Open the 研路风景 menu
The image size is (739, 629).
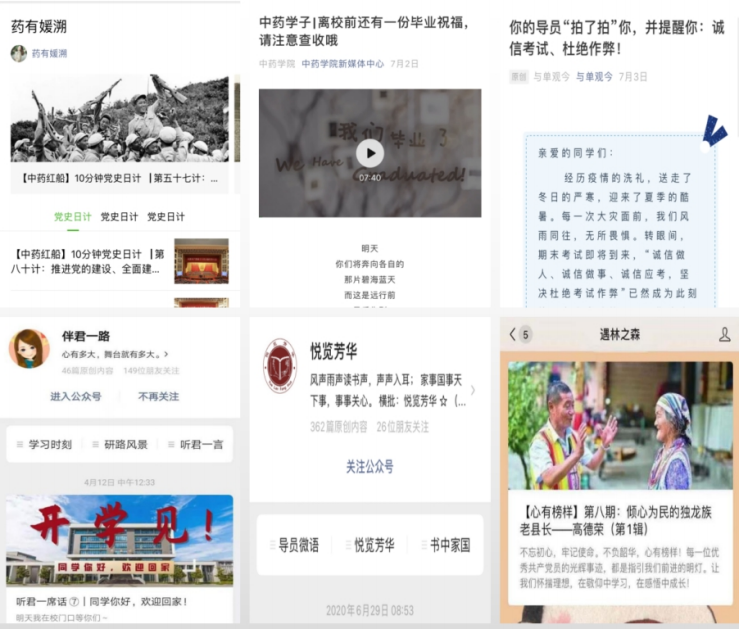click(119, 444)
